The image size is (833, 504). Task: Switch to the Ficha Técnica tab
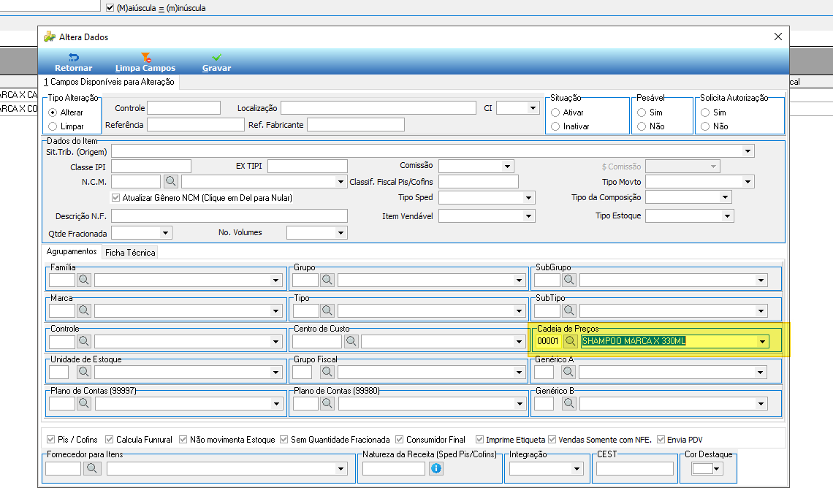pyautogui.click(x=130, y=252)
